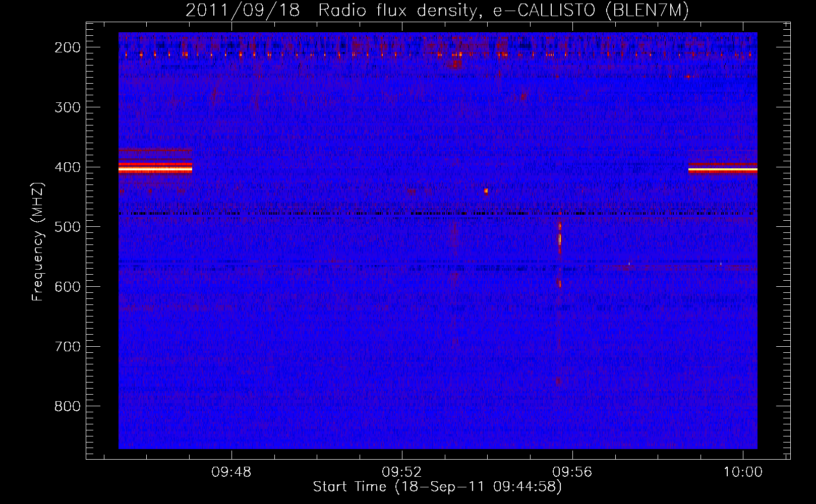The height and width of the screenshot is (504, 816).
Task: Click the 'Frequency (MHZ)' axis label
Action: point(38,241)
